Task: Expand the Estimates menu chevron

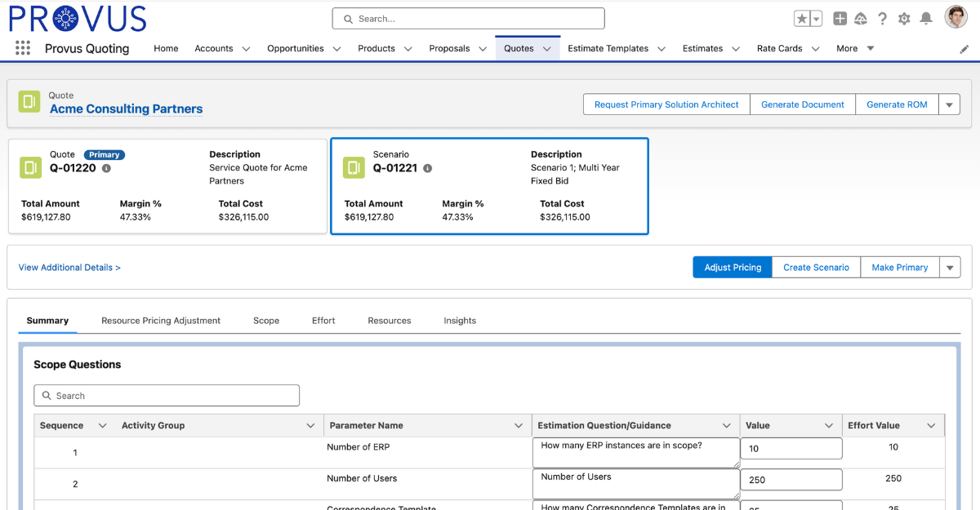Action: pos(736,49)
